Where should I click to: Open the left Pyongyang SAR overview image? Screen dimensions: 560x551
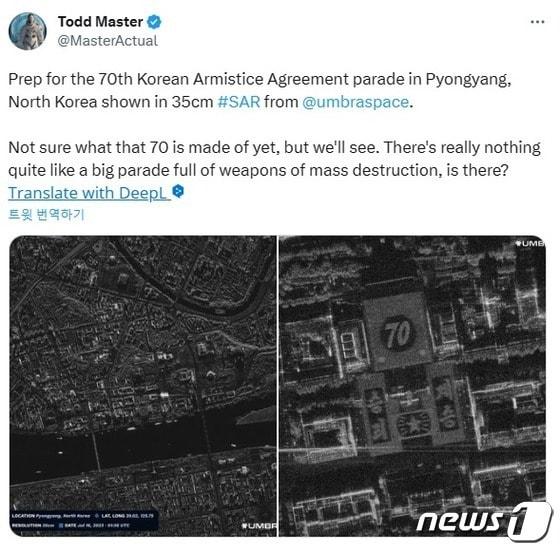[143, 386]
